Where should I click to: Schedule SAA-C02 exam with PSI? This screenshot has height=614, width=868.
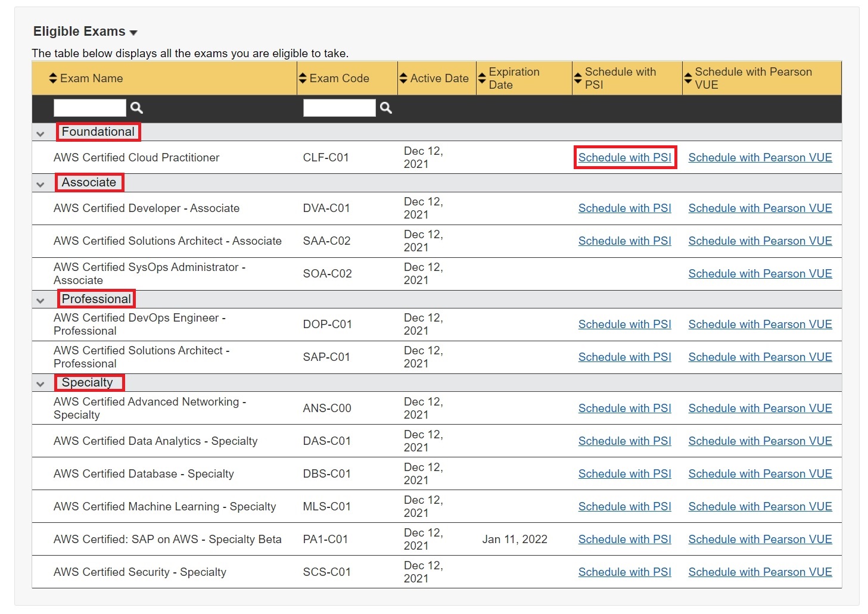625,241
